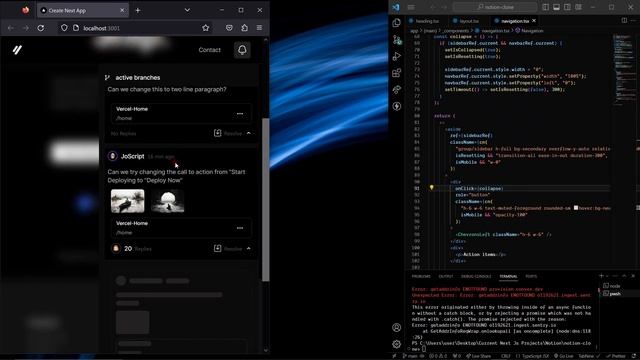Open the boat attachment thumbnail
The height and width of the screenshot is (360, 640).
pos(127,201)
